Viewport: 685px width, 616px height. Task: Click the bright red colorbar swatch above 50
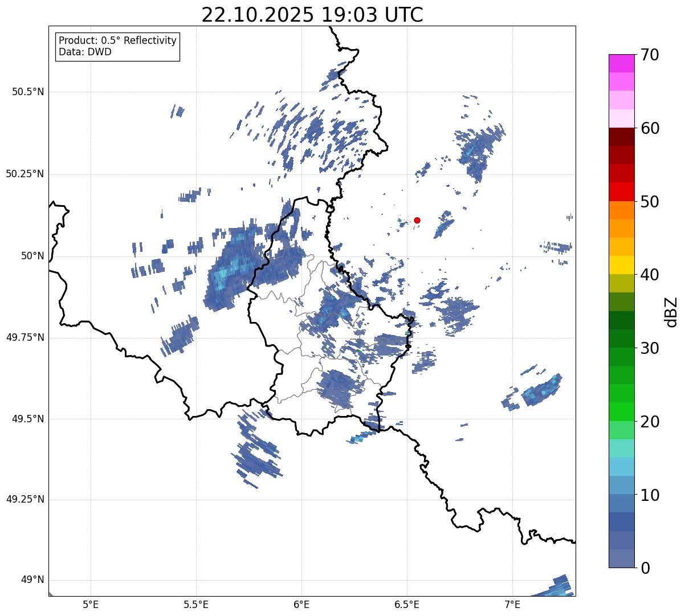[x=621, y=192]
